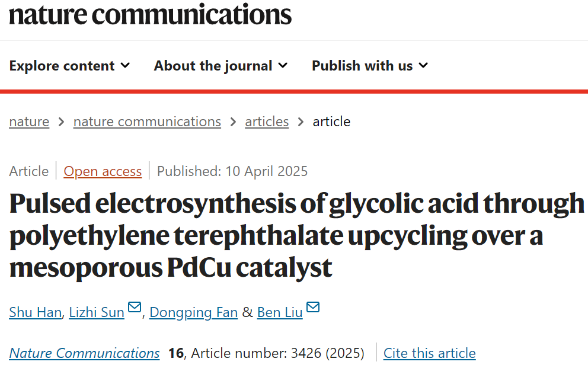Open author Lizhi Sun's profile link
This screenshot has height=368, width=588.
tap(97, 312)
